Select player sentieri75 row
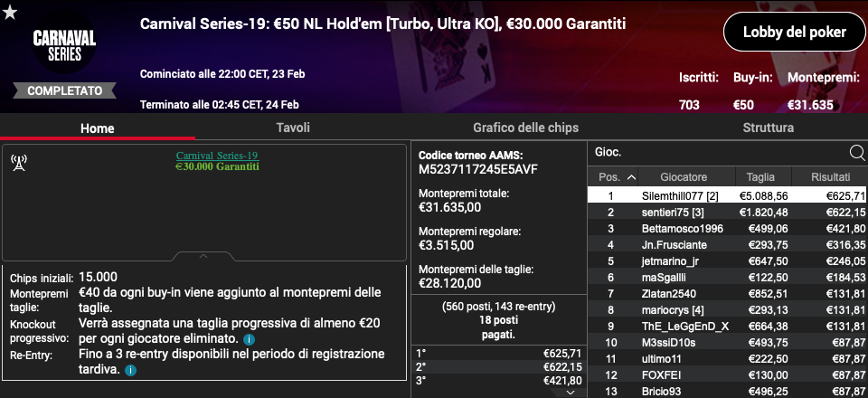The width and height of the screenshot is (868, 398). click(727, 212)
